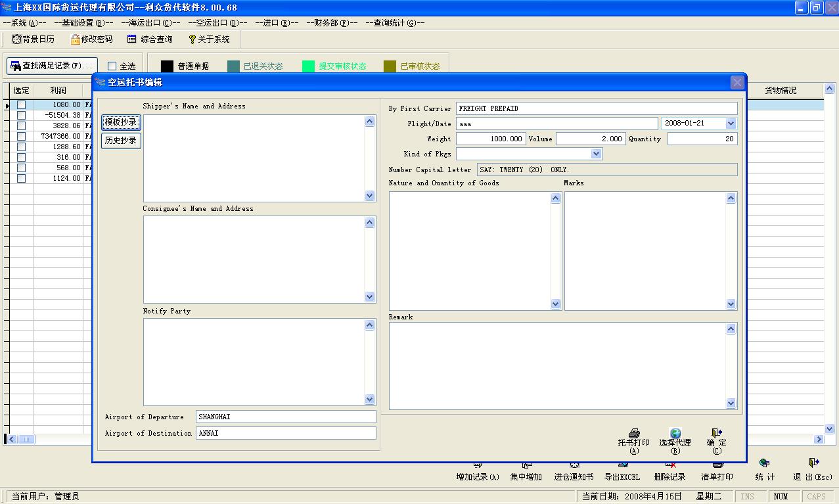
Task: Open the flight date dropdown arrow
Action: coord(731,124)
